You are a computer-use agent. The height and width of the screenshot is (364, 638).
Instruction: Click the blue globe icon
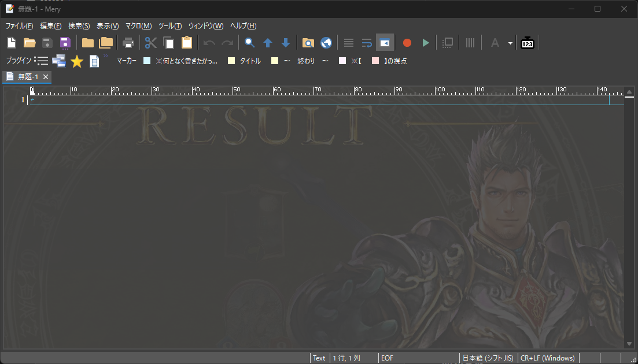pyautogui.click(x=326, y=43)
